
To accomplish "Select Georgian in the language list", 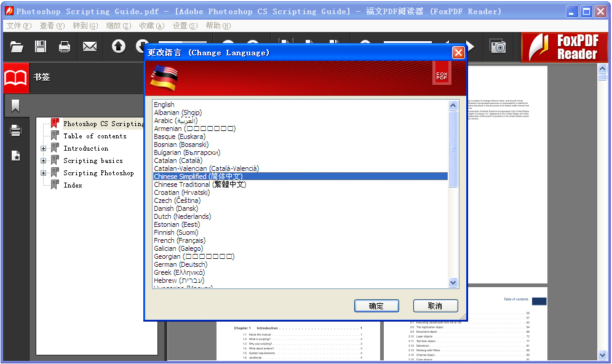I will coord(300,256).
